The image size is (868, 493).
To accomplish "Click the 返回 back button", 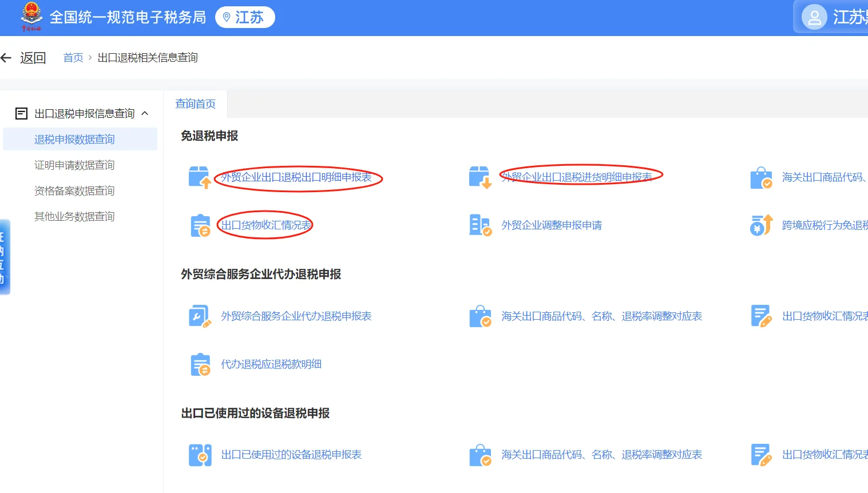I will [x=25, y=57].
